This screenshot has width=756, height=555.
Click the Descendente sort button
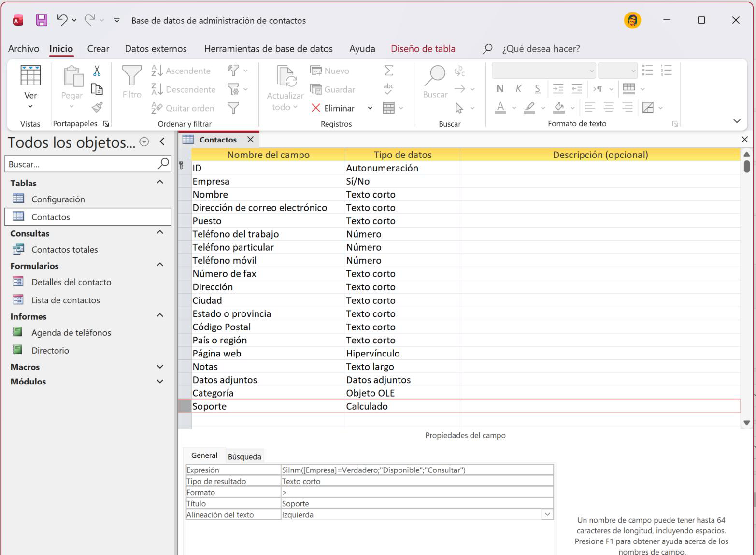[184, 89]
